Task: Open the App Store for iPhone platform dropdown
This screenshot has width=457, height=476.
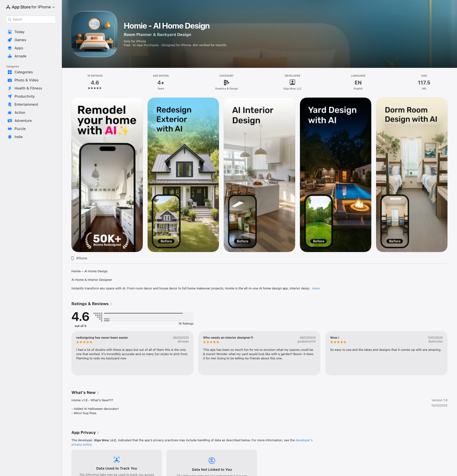Action: coord(30,7)
